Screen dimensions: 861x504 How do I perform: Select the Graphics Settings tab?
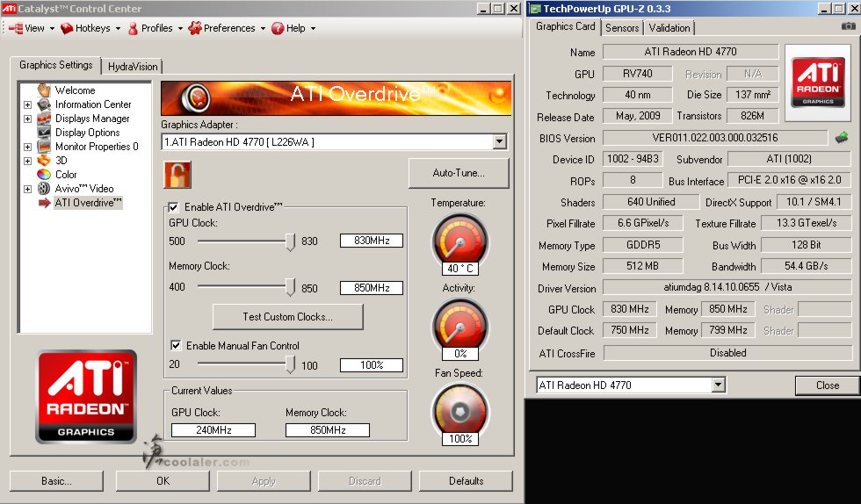[x=55, y=65]
